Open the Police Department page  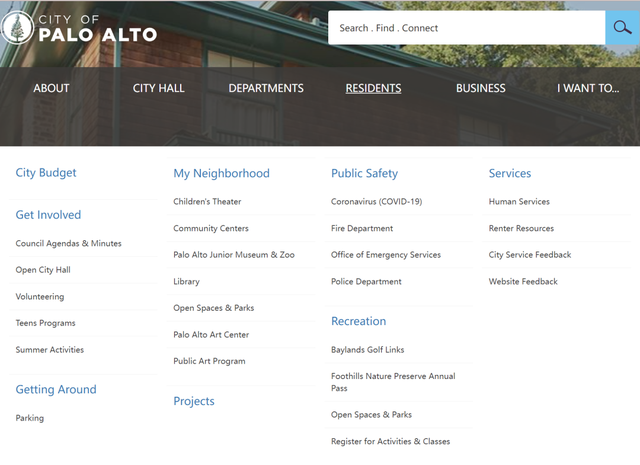click(366, 281)
